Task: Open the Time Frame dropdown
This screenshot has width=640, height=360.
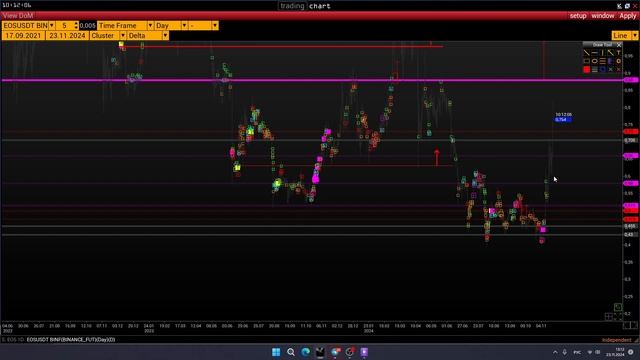Action: tap(150, 25)
